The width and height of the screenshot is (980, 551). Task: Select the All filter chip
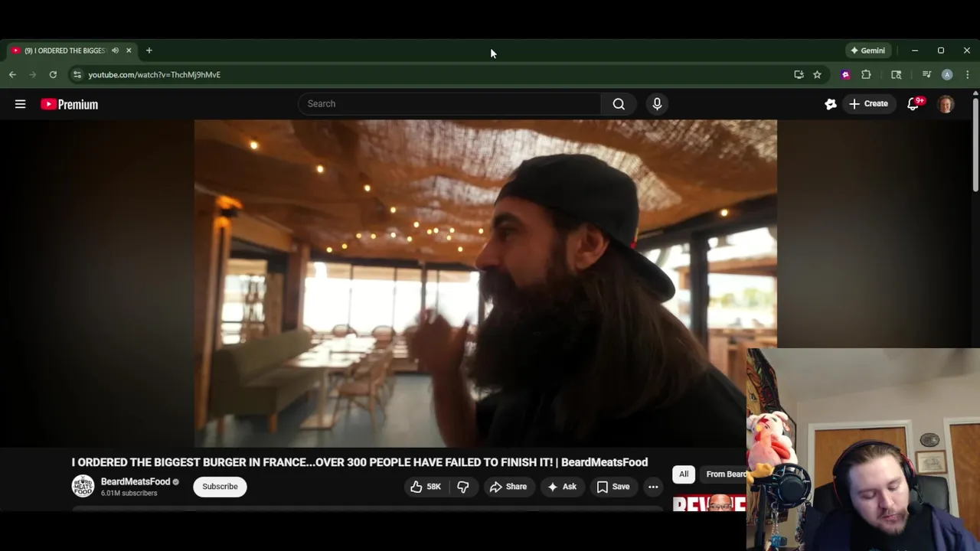pos(684,474)
